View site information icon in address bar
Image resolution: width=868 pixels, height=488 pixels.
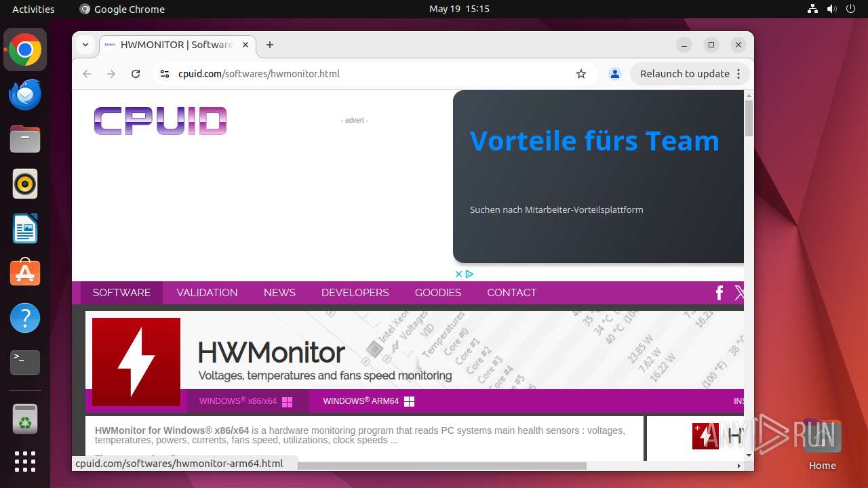click(164, 74)
